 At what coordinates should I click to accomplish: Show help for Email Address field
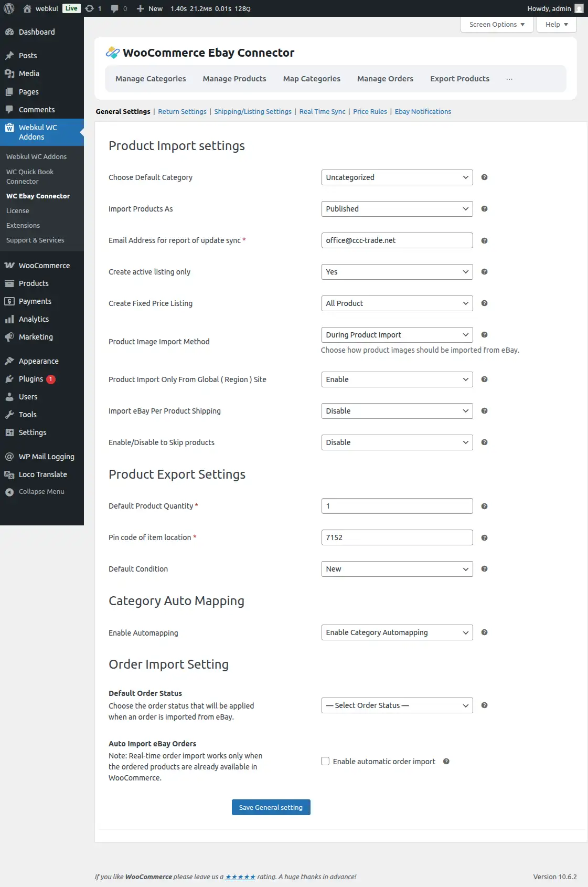484,240
